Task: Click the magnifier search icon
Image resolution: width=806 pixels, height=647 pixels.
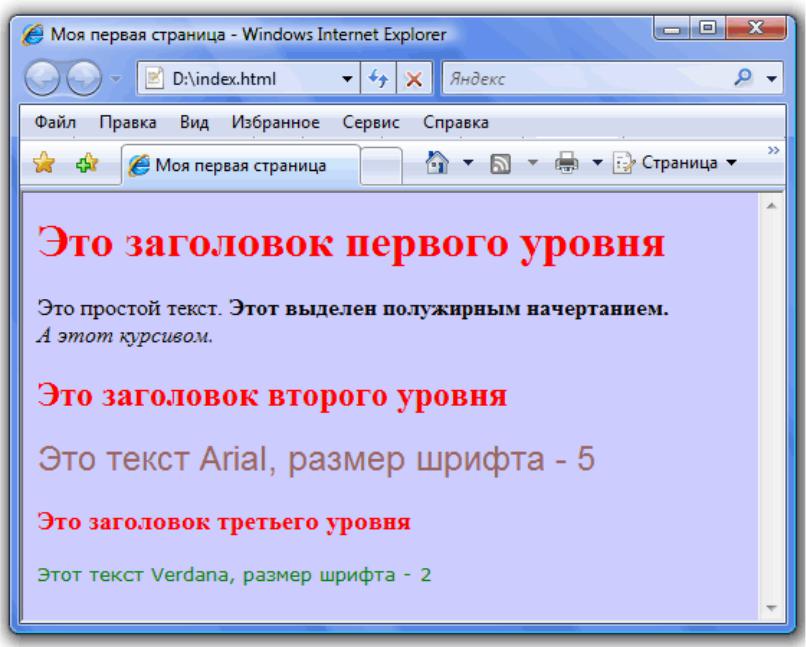Action: 743,78
